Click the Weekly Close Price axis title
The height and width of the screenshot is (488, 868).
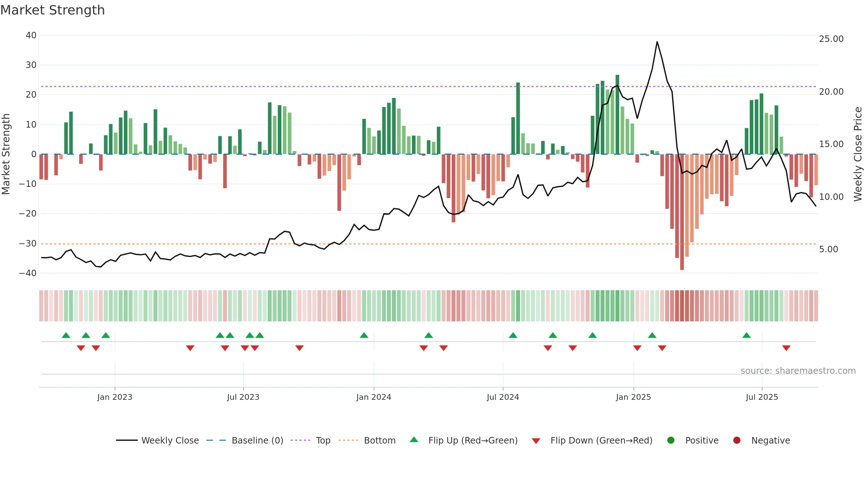tap(858, 154)
